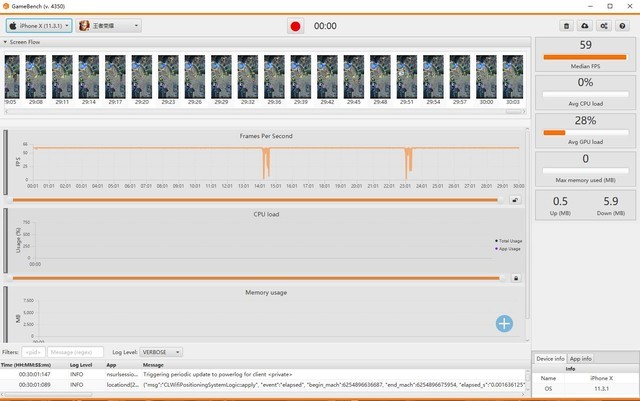The image size is (640, 401).
Task: Collapse the Screen Flow section
Action: click(x=5, y=43)
